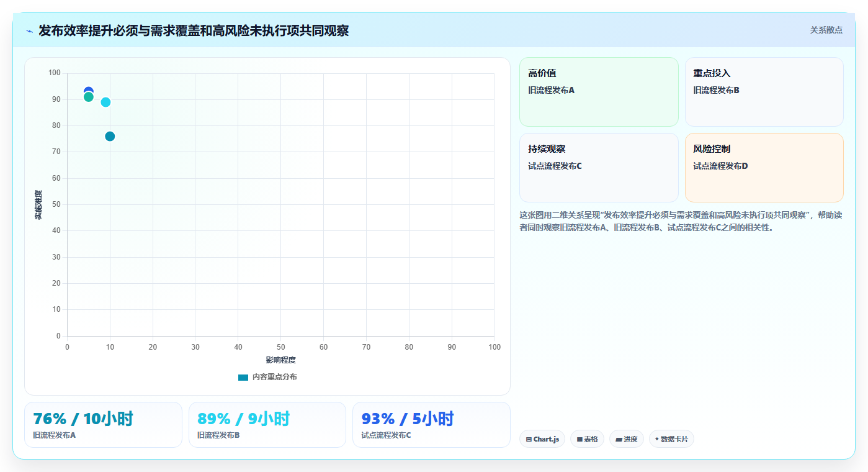Screen dimensions: 868x472
Task: Click the 表格 tag
Action: pos(587,439)
